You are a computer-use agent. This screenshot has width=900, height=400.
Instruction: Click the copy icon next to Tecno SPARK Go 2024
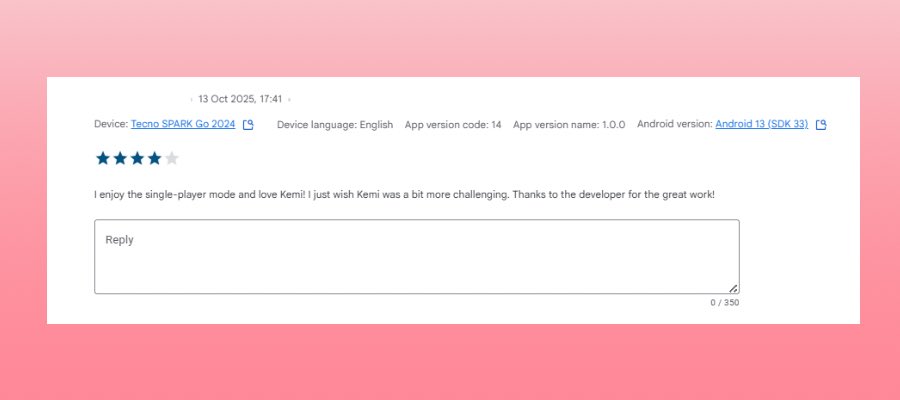248,125
